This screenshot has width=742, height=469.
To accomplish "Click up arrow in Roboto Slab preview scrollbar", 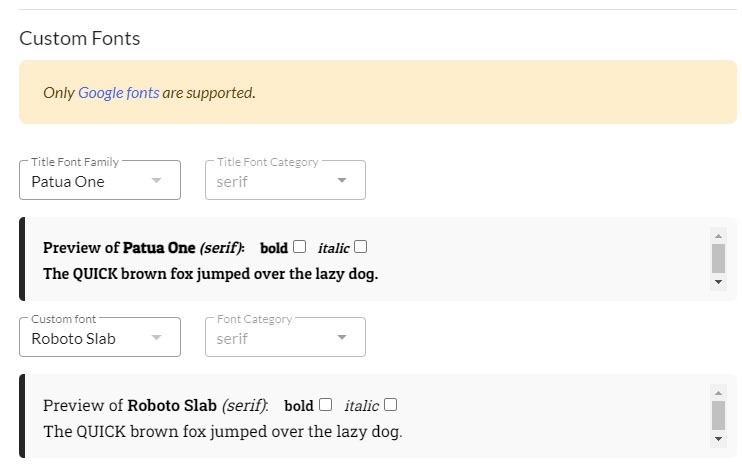I will click(718, 393).
